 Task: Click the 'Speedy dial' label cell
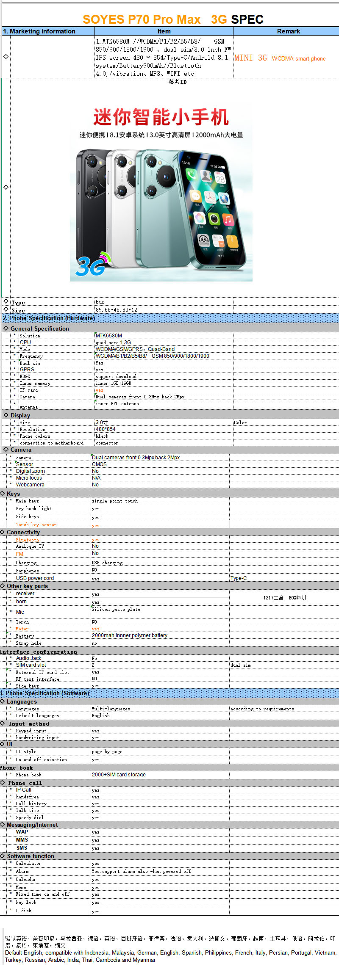click(x=53, y=817)
